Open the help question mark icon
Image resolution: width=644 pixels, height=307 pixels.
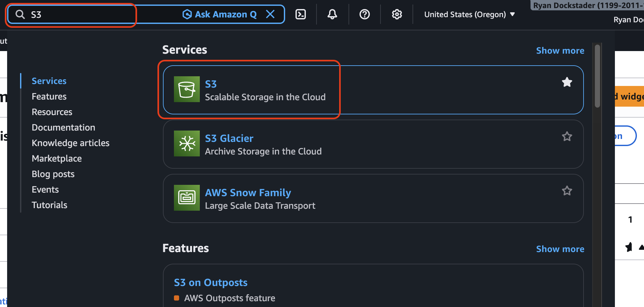(x=365, y=14)
